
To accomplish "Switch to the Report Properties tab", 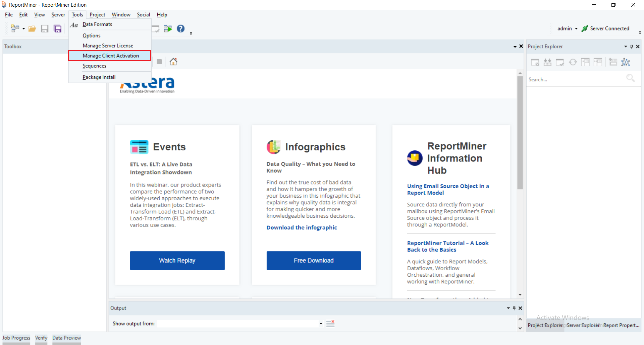I will (x=621, y=325).
